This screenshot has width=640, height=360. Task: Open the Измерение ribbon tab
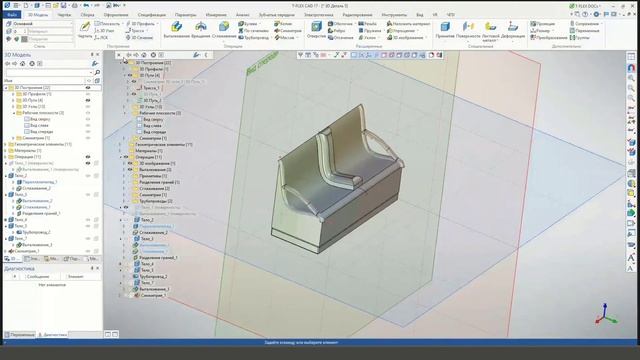[x=216, y=15]
